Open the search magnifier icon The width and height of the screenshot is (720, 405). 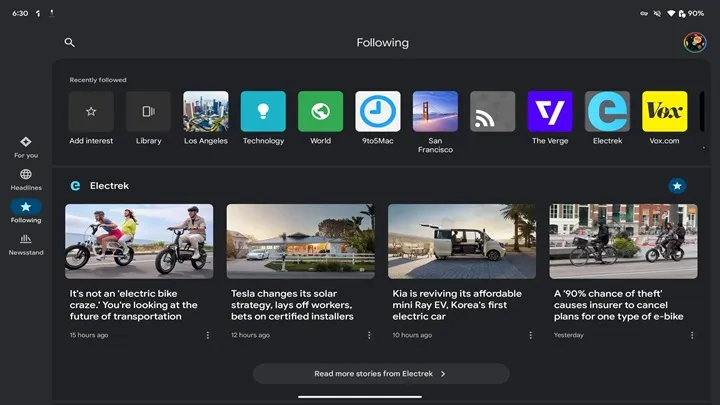coord(69,43)
